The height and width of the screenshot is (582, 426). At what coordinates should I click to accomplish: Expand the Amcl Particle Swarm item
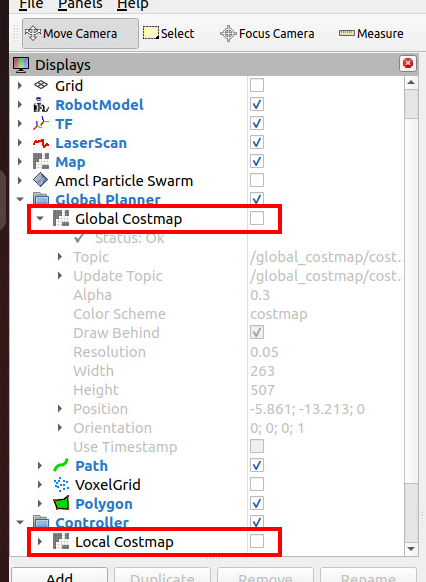[20, 180]
